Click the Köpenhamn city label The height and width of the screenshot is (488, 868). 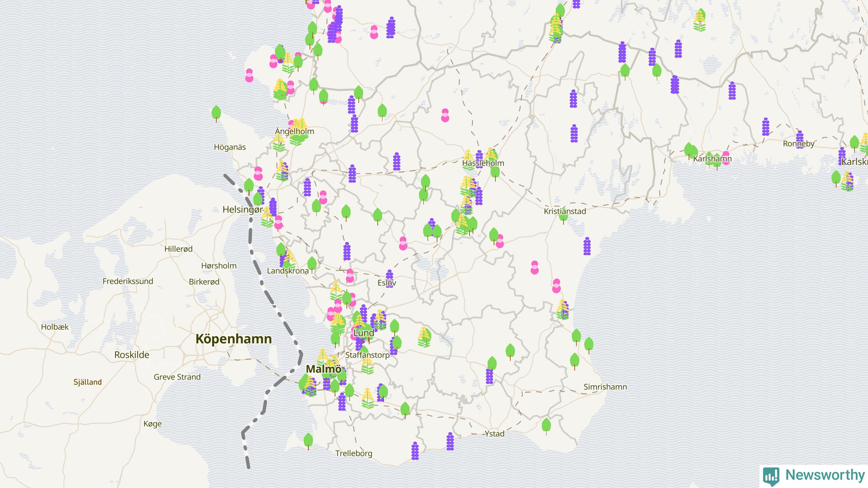tap(234, 339)
